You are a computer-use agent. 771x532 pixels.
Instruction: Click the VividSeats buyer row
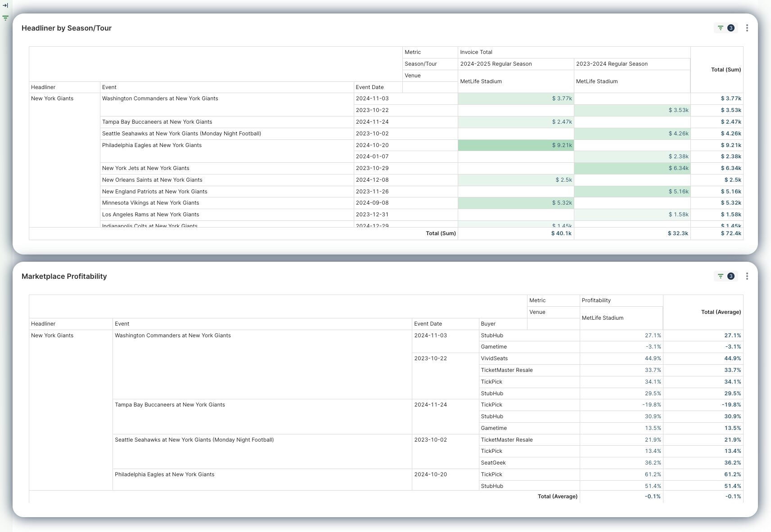(x=494, y=358)
